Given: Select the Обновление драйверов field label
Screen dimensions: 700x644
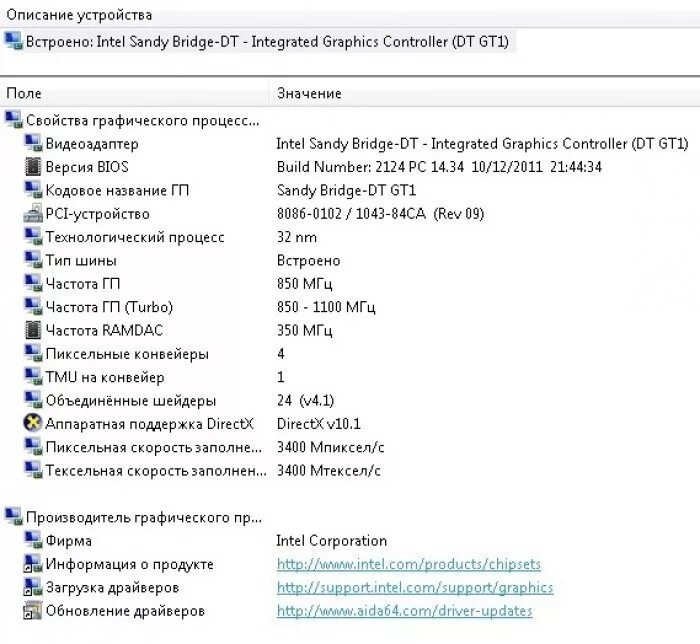Looking at the screenshot, I should [x=125, y=611].
